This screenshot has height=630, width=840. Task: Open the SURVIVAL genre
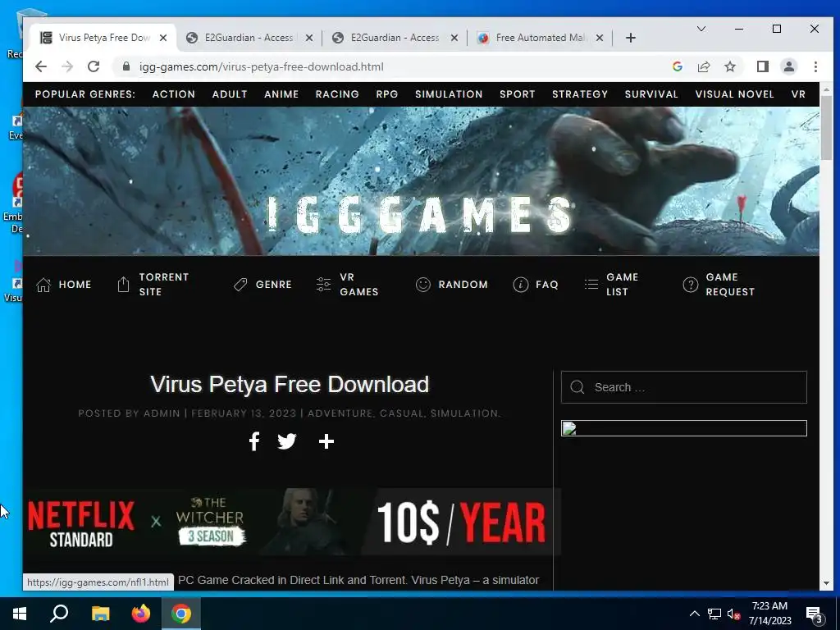tap(651, 94)
